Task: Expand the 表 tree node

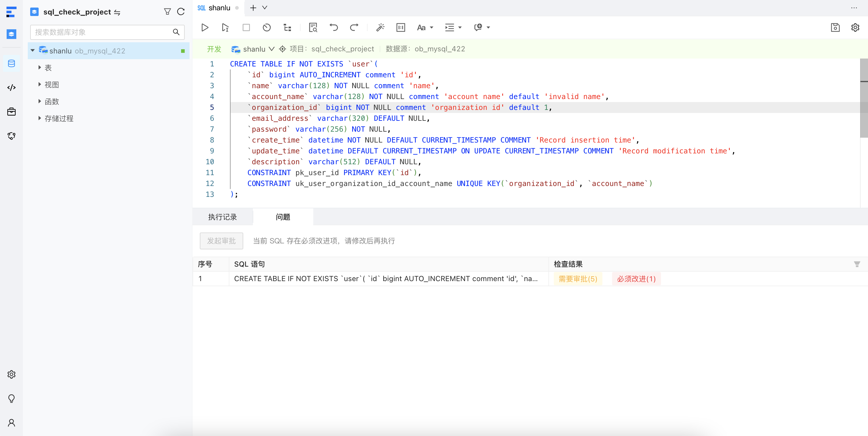Action: point(40,67)
